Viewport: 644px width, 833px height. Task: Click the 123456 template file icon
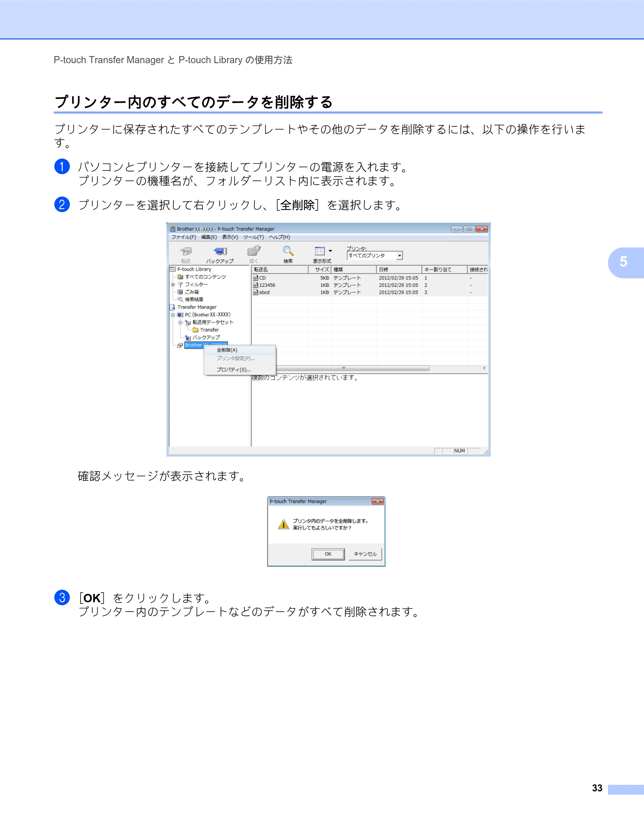(x=256, y=285)
